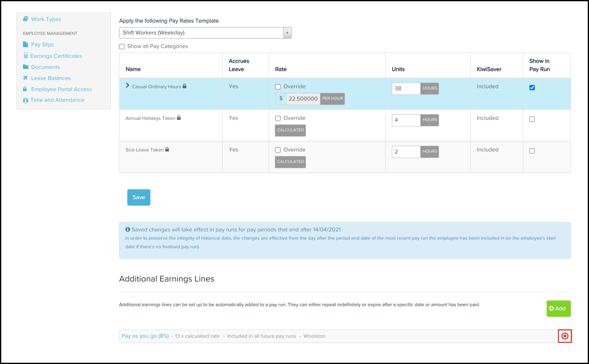Expand the Casual Ordinary Hours row chevron

coord(128,86)
